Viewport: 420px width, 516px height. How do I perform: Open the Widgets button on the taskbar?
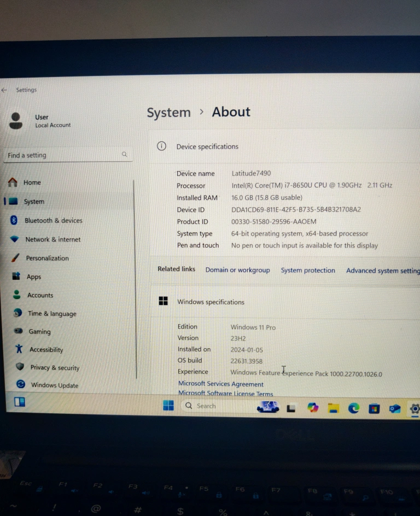(x=20, y=402)
